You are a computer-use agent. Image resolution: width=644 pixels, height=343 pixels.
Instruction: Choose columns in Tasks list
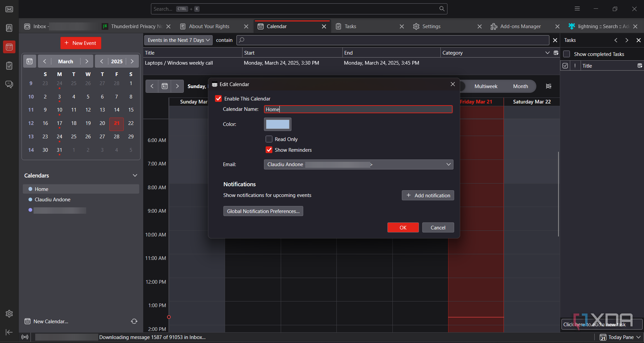(x=640, y=66)
